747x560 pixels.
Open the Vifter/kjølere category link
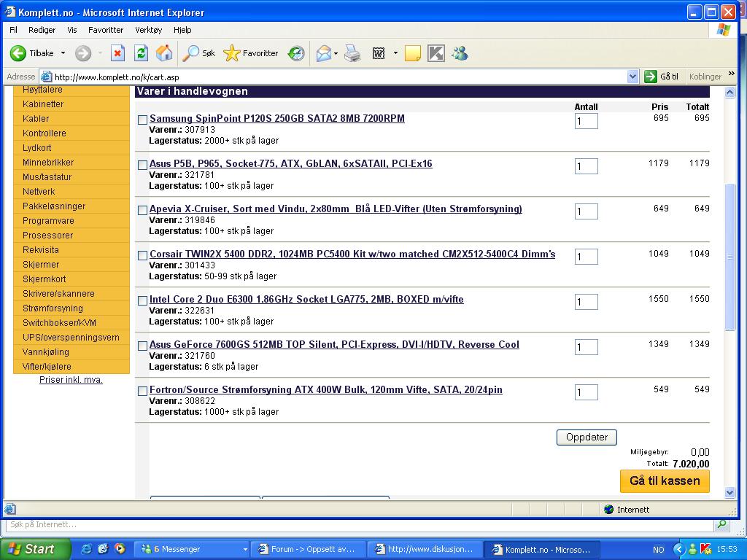pos(47,367)
